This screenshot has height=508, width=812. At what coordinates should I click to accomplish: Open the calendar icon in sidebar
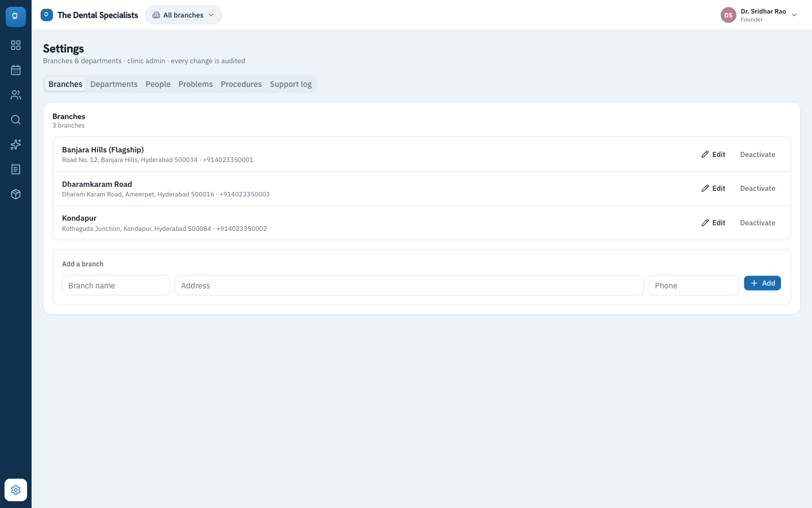pos(16,70)
